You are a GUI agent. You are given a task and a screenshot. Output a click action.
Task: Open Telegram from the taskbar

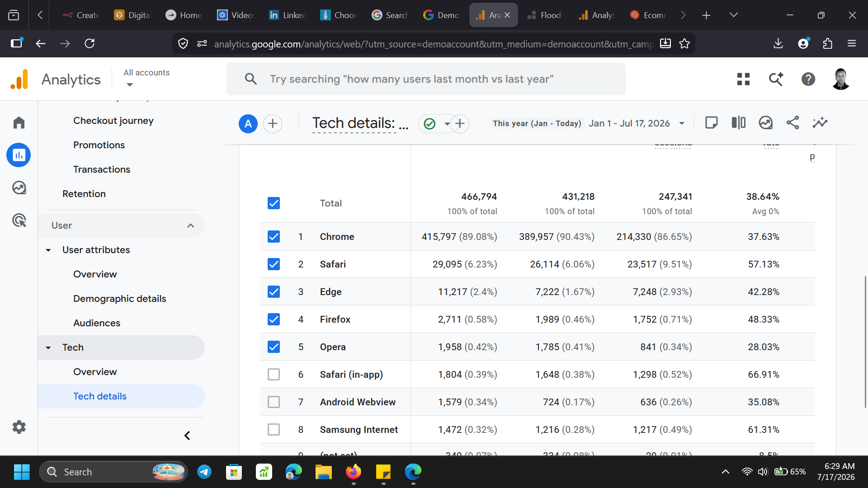point(204,472)
